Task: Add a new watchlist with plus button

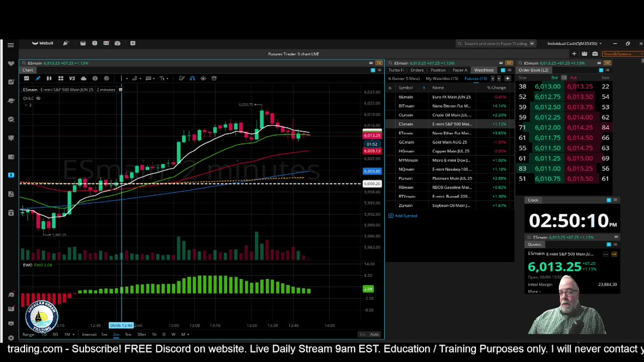Action: click(x=508, y=79)
